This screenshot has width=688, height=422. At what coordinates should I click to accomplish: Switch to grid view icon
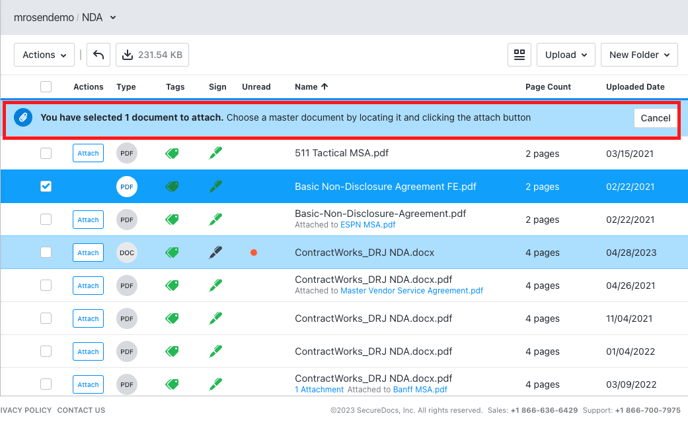point(519,55)
